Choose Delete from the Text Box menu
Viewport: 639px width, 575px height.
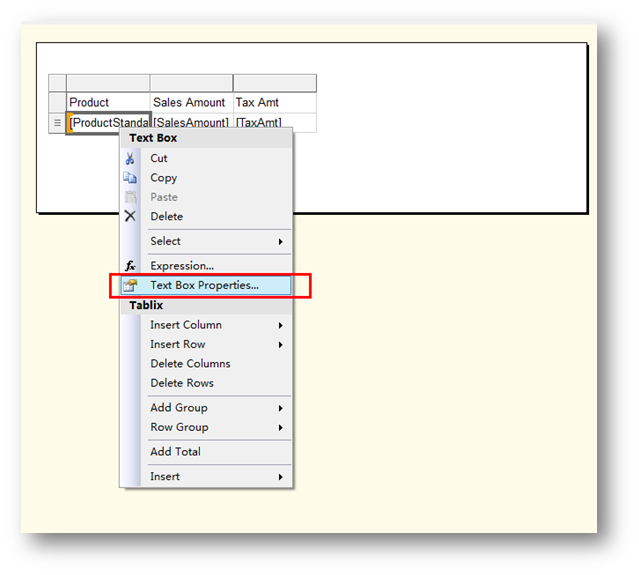[207, 216]
